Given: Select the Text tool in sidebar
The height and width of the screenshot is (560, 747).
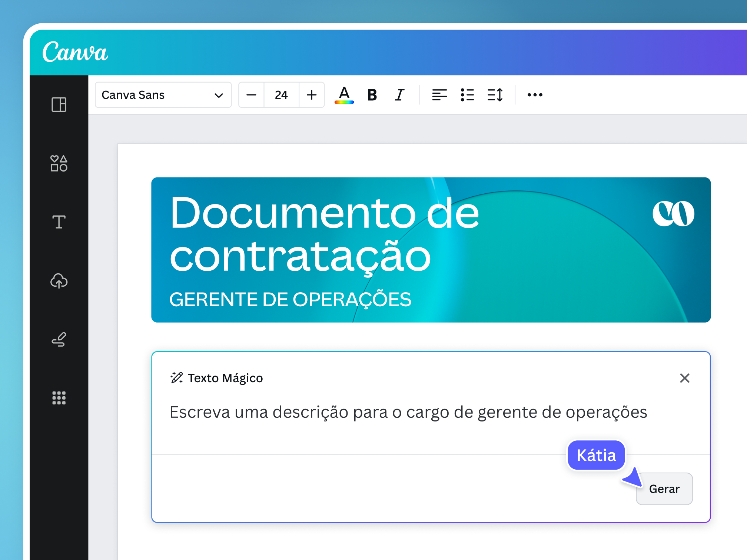Looking at the screenshot, I should click(59, 222).
